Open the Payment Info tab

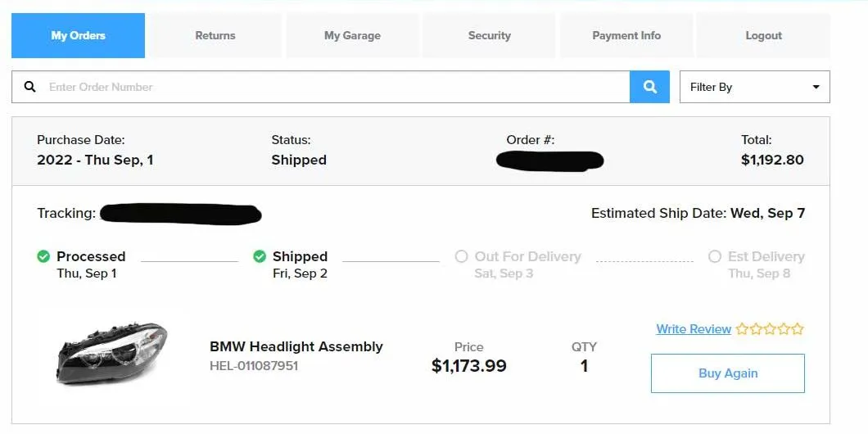click(x=626, y=36)
